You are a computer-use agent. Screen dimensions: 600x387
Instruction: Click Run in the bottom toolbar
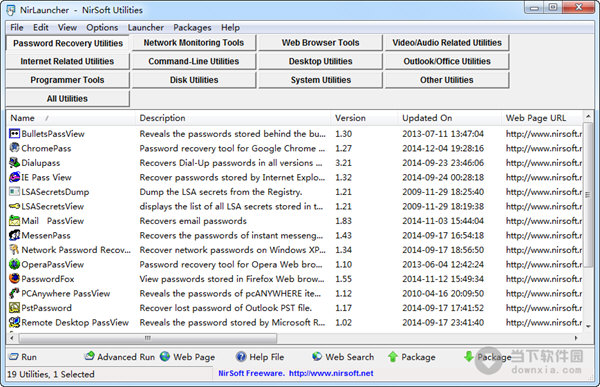click(23, 357)
